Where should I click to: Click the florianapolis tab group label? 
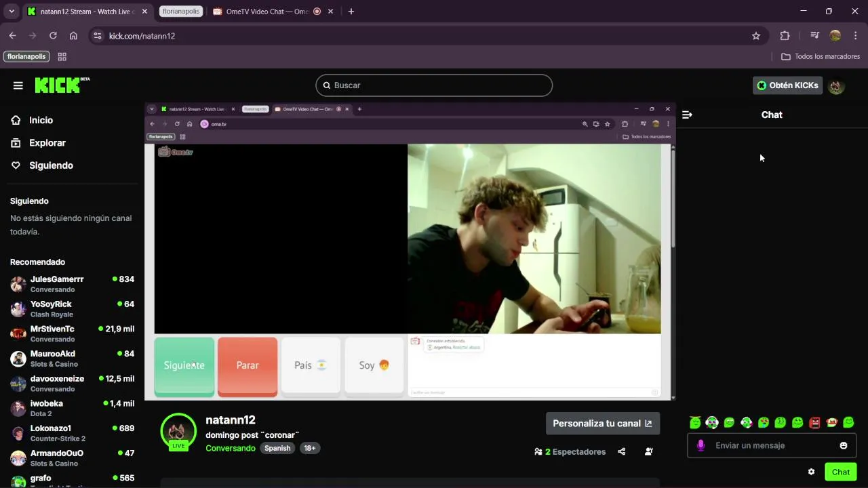coord(181,12)
